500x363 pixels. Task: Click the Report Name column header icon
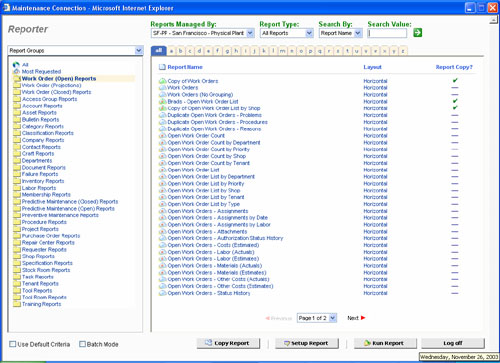click(x=162, y=67)
